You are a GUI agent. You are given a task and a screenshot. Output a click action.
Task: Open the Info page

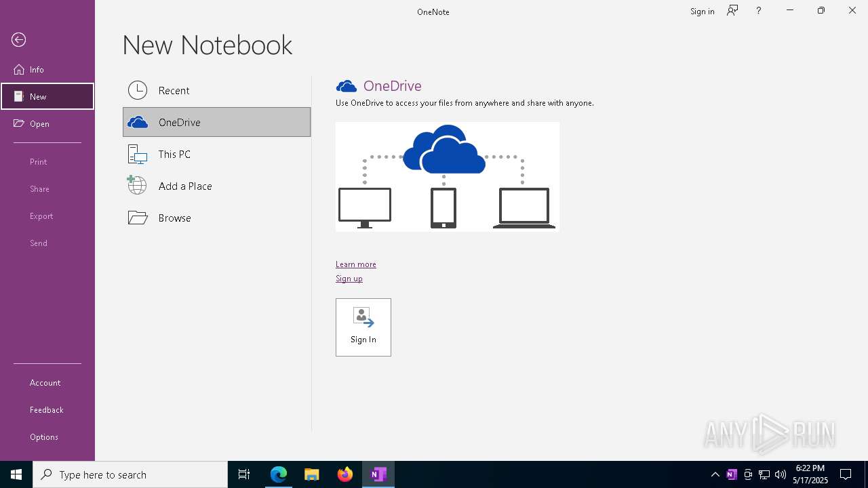click(x=47, y=69)
